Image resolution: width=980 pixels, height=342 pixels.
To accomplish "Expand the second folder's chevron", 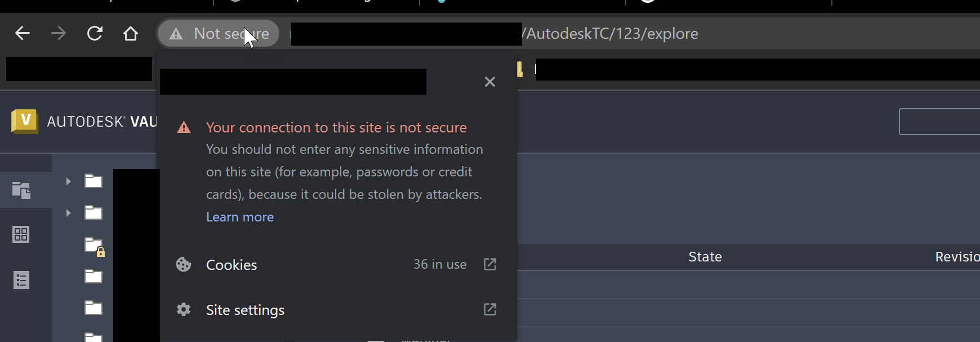I will click(x=68, y=213).
